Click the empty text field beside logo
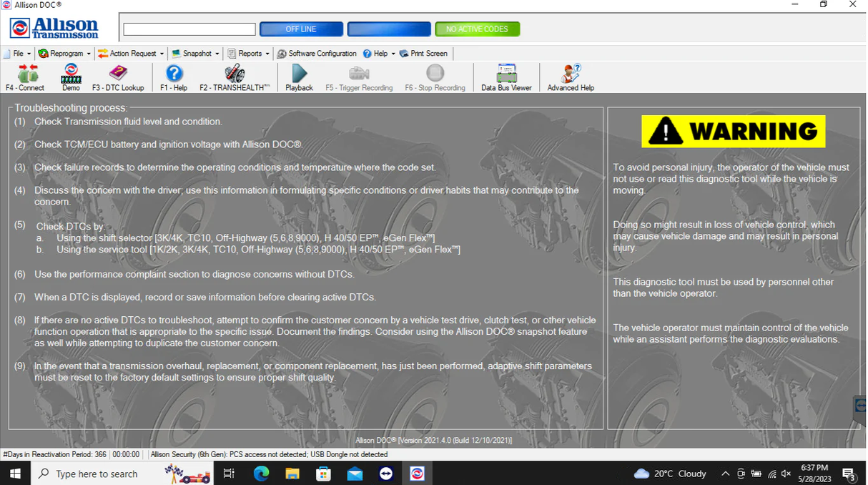868x485 pixels. pos(189,29)
